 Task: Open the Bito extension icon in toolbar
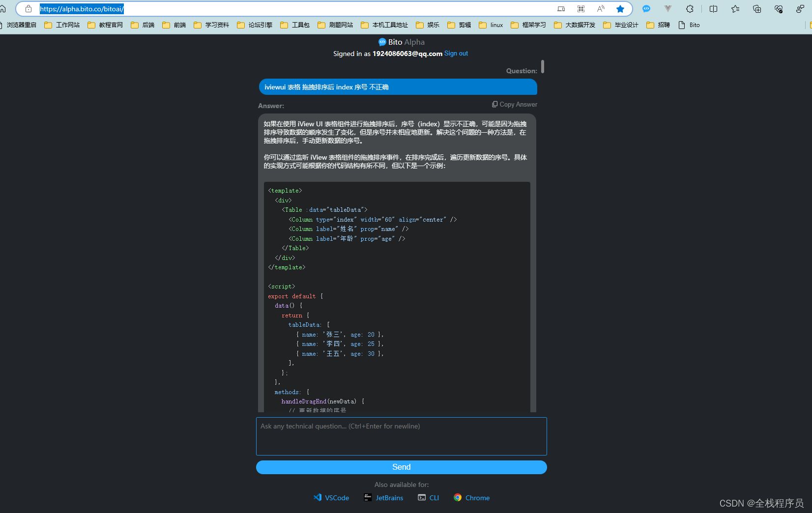tap(646, 9)
